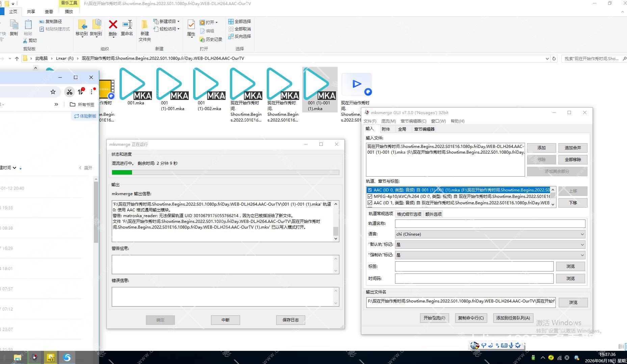The height and width of the screenshot is (364, 627).
Task: Expand the recent locations dropdown in Explorer
Action: click(10, 58)
